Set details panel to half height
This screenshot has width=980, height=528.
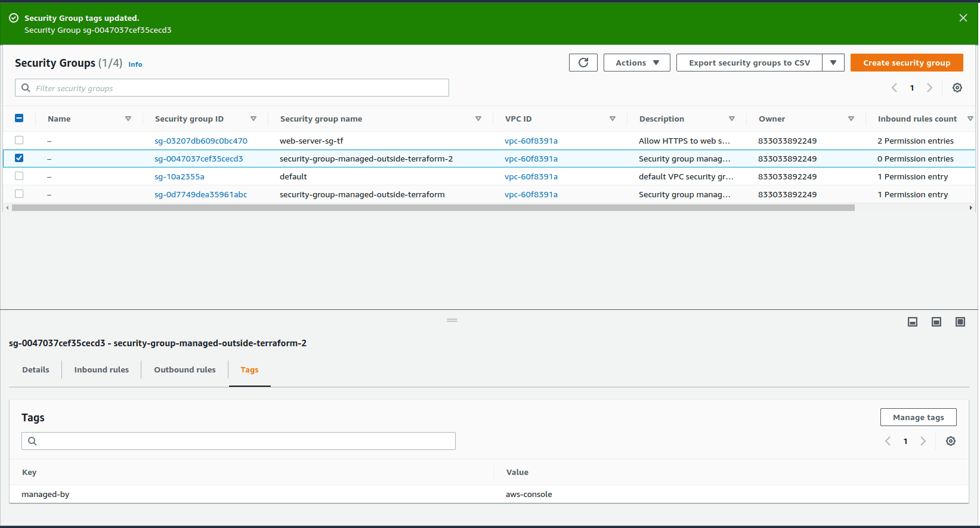(936, 322)
